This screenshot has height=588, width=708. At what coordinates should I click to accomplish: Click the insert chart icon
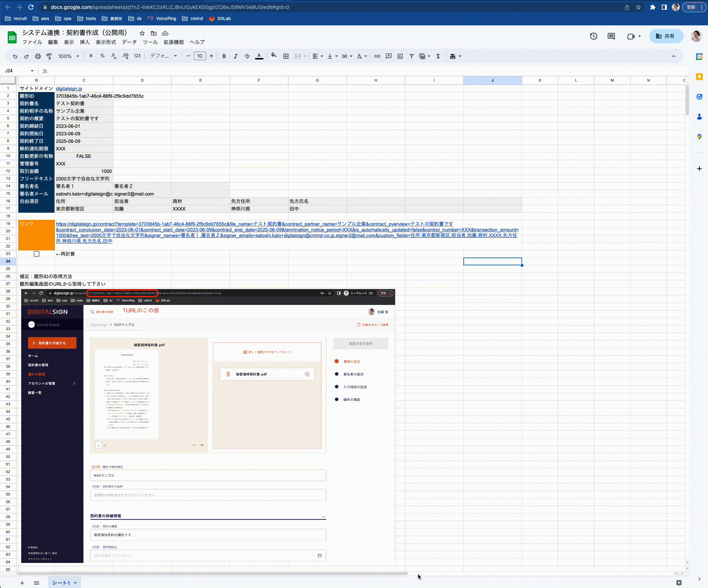coord(400,56)
